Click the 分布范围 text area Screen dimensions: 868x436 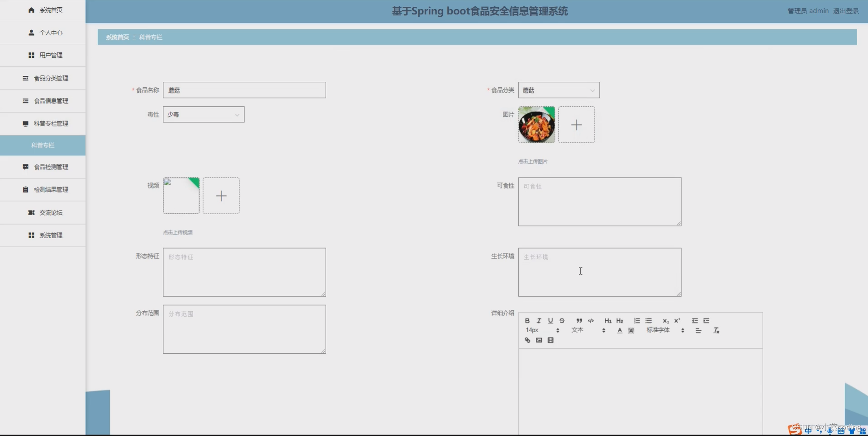click(244, 329)
